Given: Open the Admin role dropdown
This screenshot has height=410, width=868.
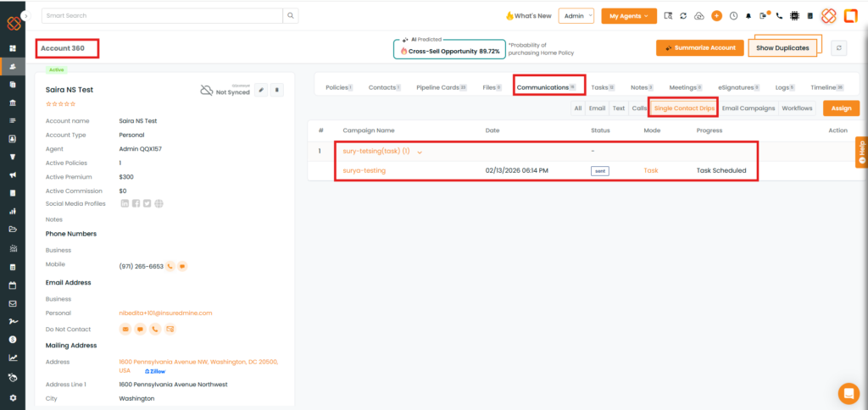Looking at the screenshot, I should pyautogui.click(x=576, y=15).
